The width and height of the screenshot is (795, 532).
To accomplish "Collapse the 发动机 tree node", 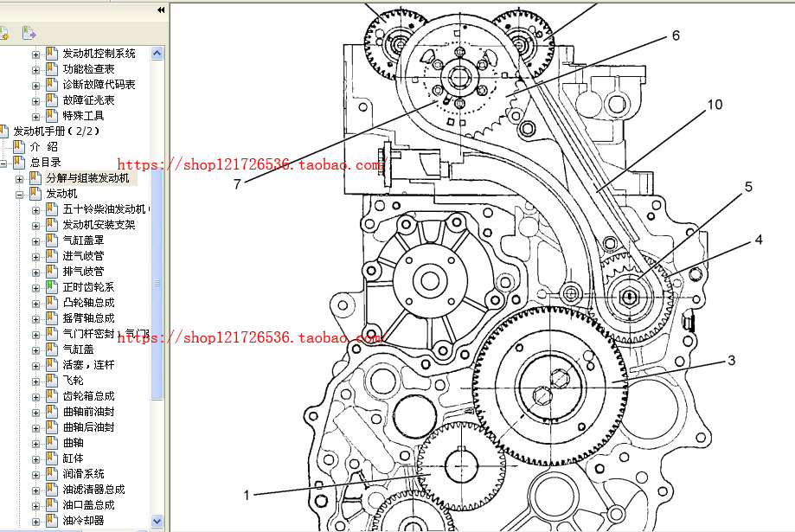I will 19,195.
